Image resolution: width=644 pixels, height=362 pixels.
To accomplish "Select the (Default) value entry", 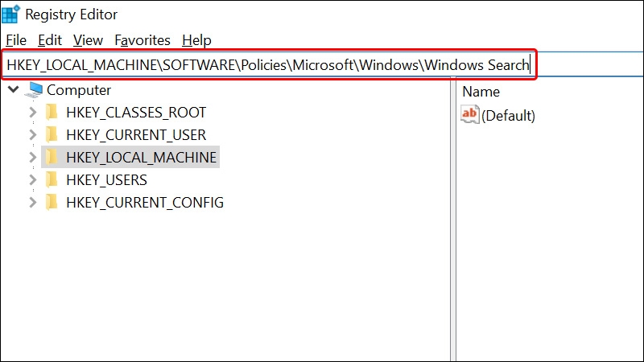I will [x=508, y=116].
